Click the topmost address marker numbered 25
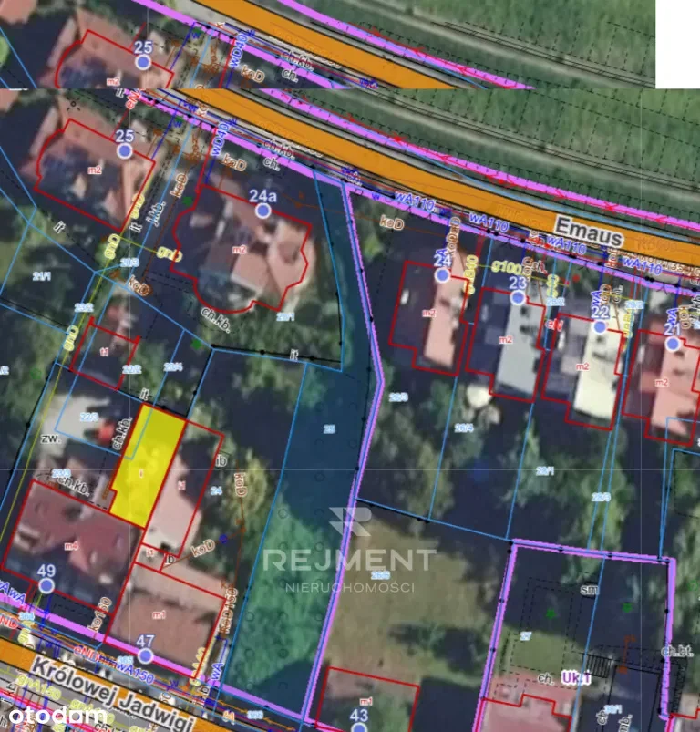Viewport: 700px width, 732px height. (143, 62)
